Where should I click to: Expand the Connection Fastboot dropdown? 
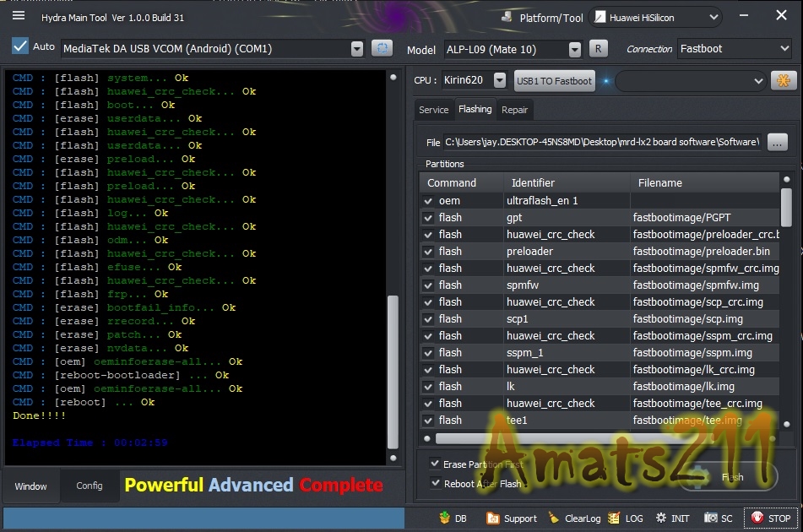[783, 49]
